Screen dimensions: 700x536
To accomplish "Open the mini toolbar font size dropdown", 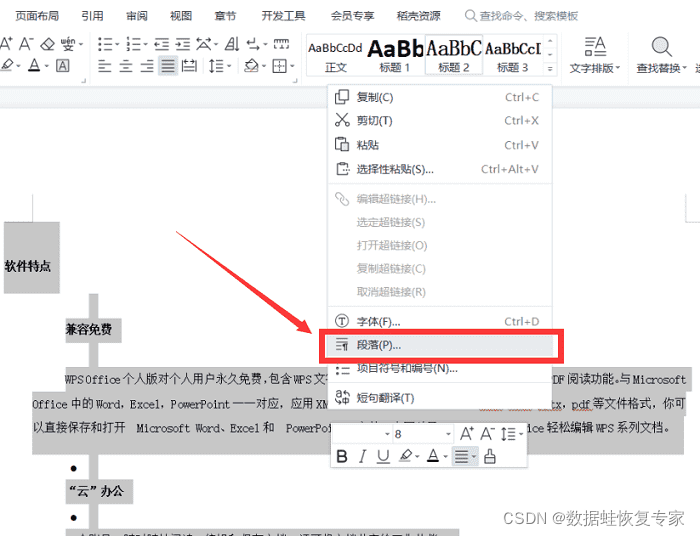I will (x=448, y=434).
